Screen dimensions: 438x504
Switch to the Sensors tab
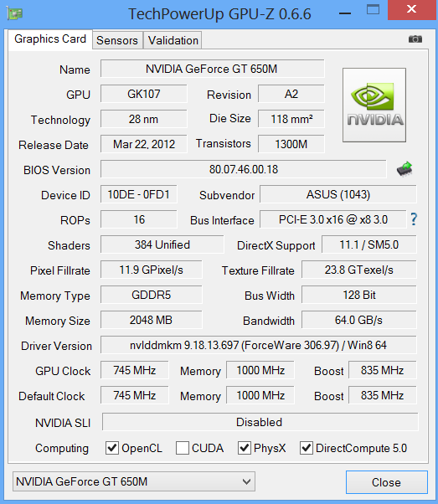coord(117,40)
